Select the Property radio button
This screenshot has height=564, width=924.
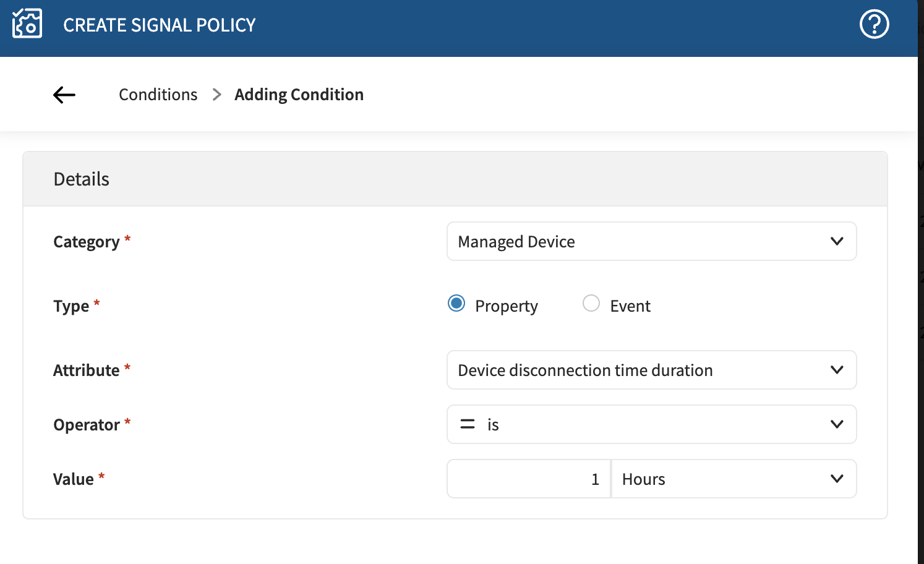point(456,304)
